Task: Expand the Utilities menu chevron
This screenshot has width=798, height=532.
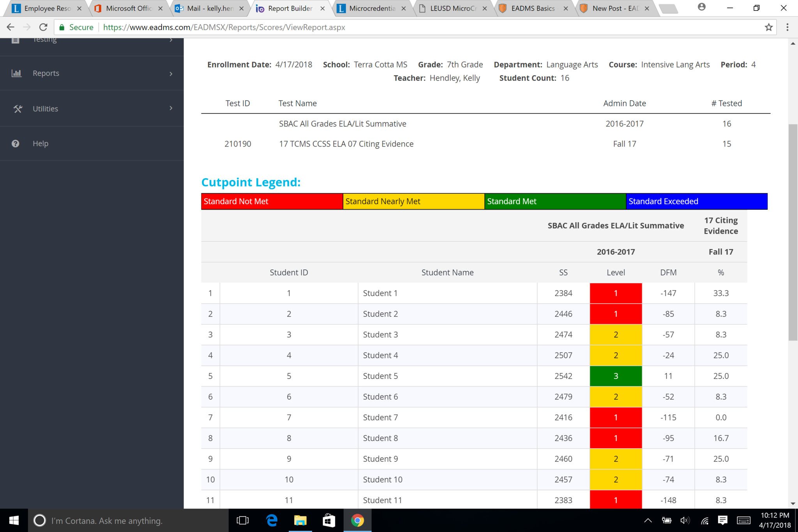Action: point(171,108)
